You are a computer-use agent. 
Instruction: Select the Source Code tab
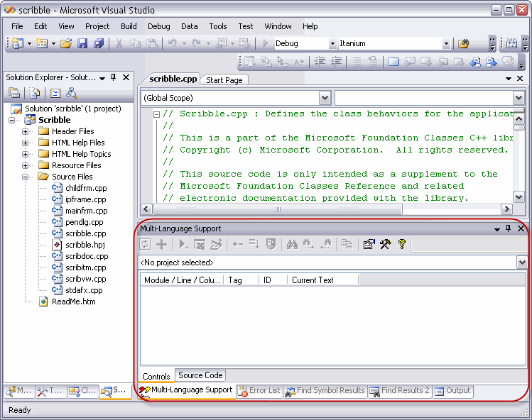pos(200,376)
